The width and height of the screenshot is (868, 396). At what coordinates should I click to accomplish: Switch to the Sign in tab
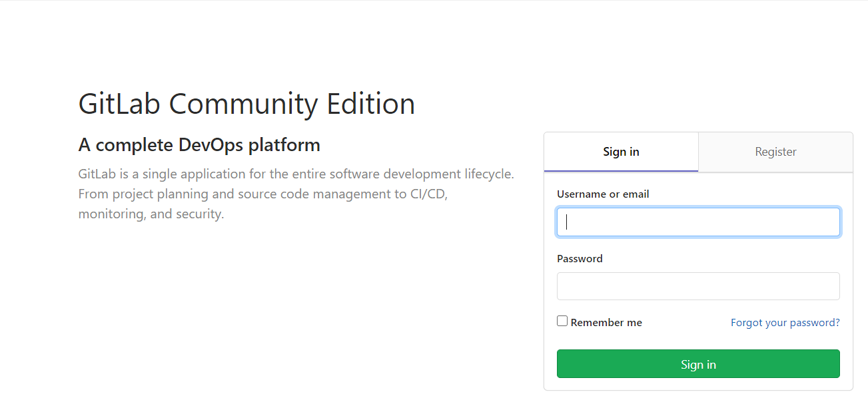[x=621, y=152]
